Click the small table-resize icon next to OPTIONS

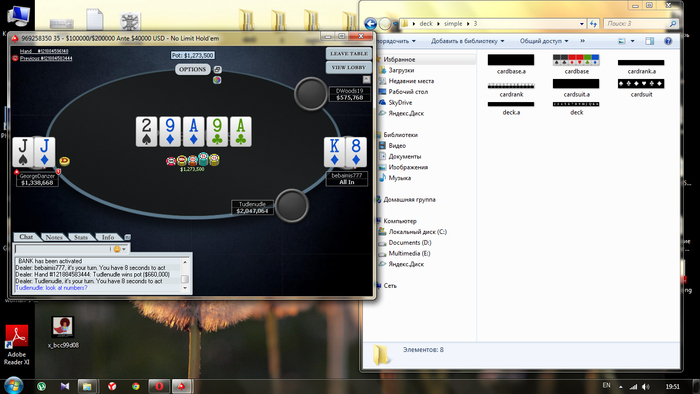pyautogui.click(x=217, y=70)
